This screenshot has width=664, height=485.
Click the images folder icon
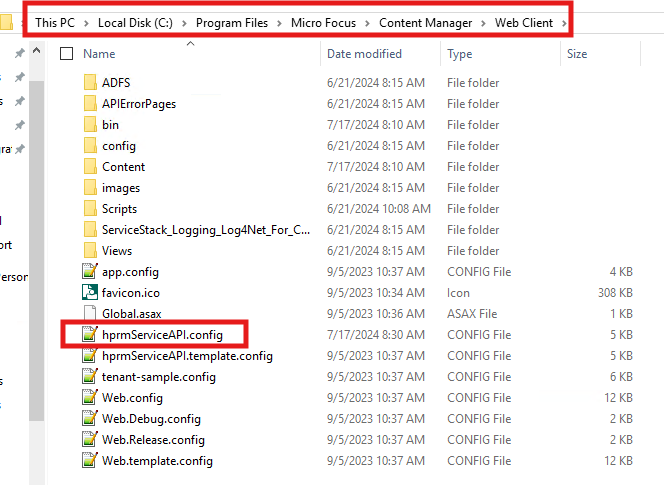pyautogui.click(x=90, y=188)
